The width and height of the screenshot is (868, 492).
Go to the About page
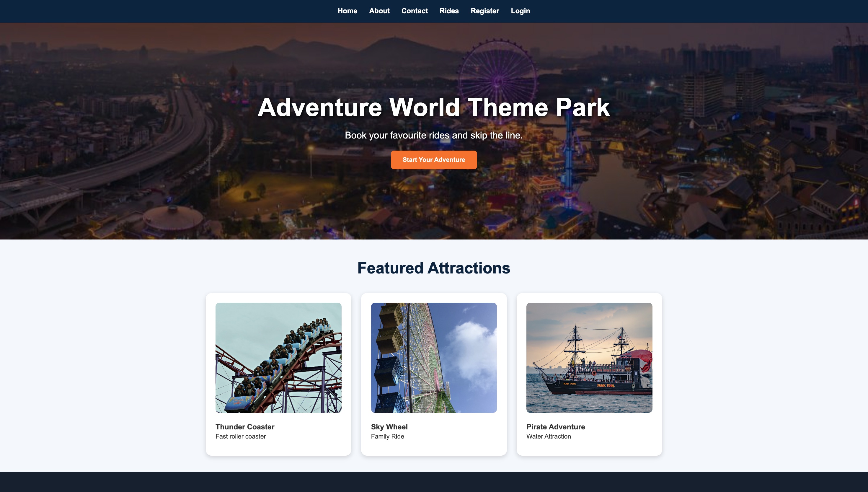(x=379, y=11)
